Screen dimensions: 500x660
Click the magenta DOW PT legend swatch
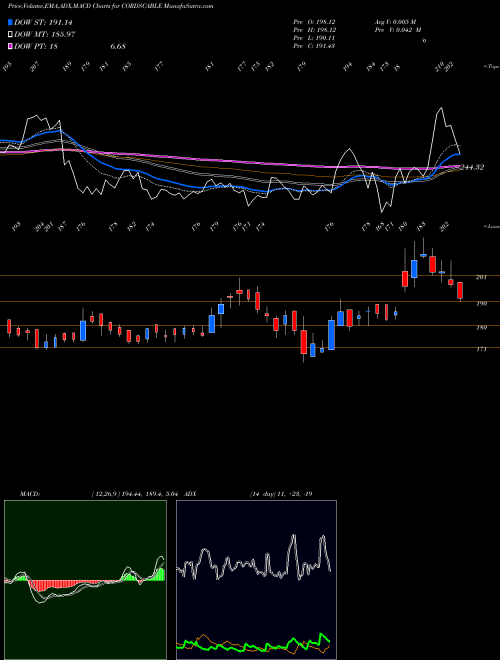pyautogui.click(x=10, y=46)
